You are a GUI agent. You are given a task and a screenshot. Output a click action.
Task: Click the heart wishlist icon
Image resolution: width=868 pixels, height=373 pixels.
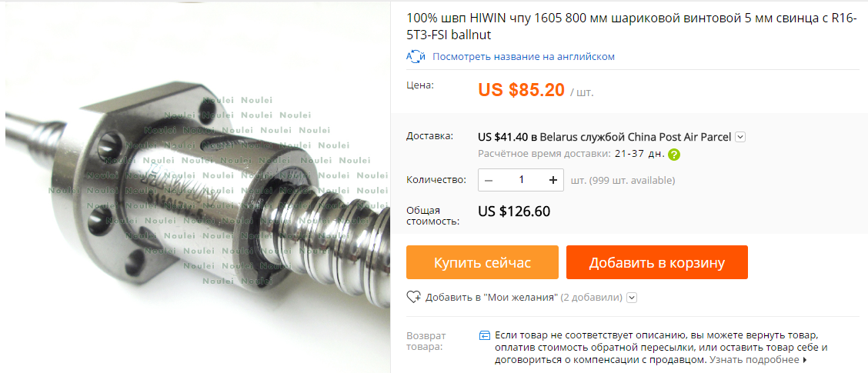(x=414, y=297)
